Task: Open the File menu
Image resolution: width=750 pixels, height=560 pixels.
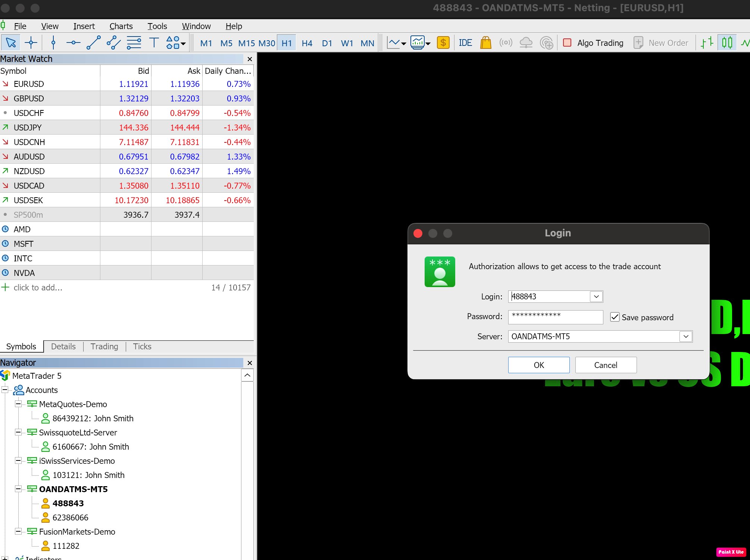Action: coord(20,26)
